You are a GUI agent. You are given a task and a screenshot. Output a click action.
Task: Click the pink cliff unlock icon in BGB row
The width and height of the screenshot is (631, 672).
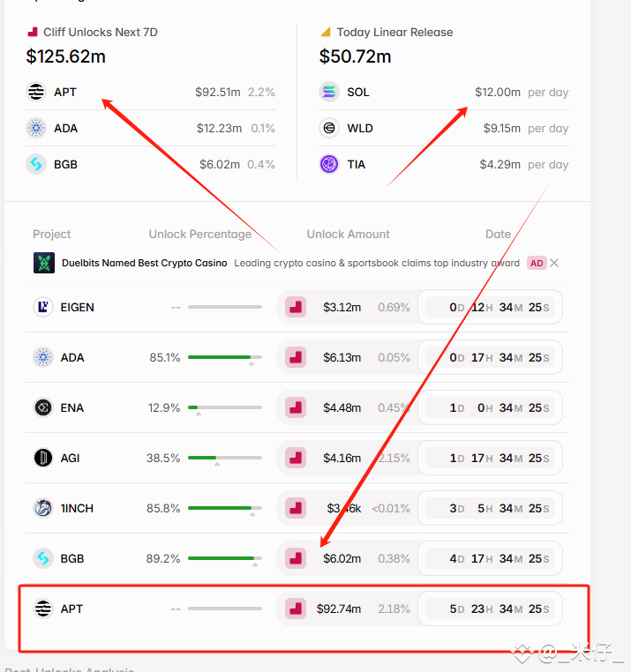point(296,558)
